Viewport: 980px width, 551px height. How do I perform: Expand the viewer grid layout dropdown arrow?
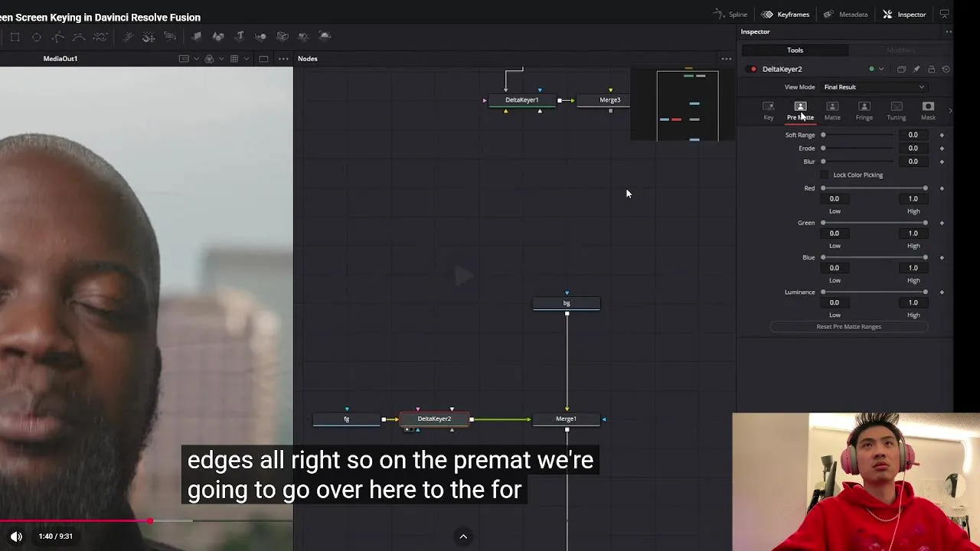(x=247, y=59)
